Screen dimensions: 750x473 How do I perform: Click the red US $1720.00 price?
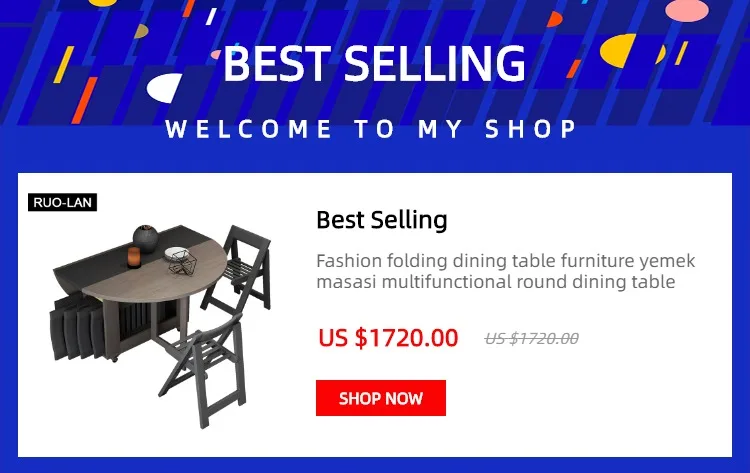tap(388, 338)
